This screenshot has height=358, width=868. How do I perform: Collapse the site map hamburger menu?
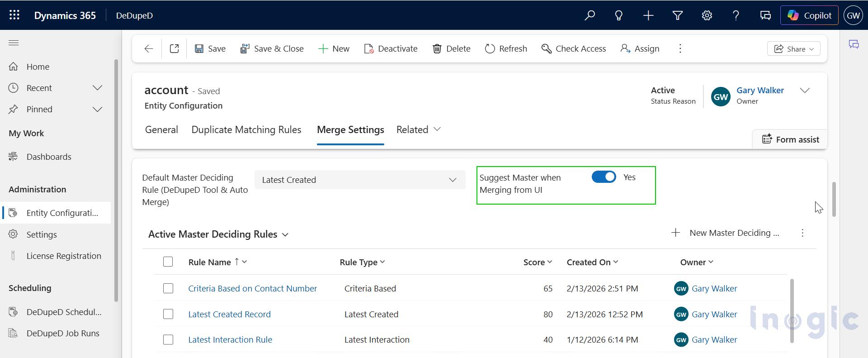coord(14,43)
